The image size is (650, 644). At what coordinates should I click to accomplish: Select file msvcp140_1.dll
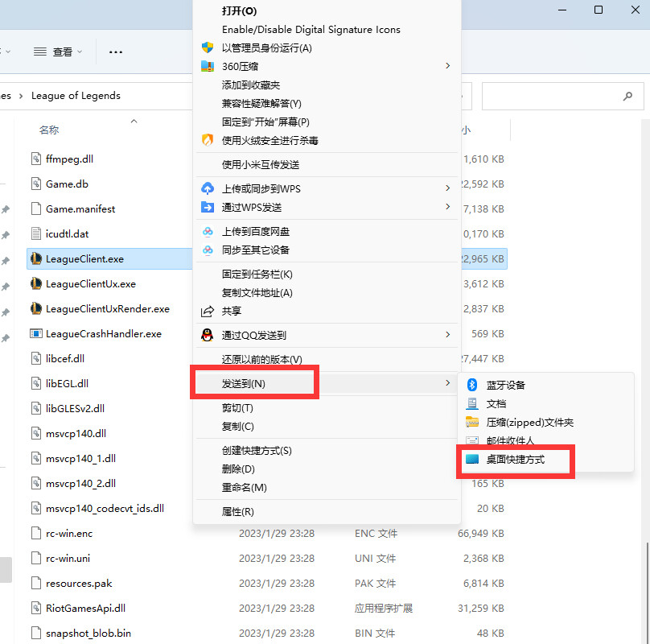80,458
